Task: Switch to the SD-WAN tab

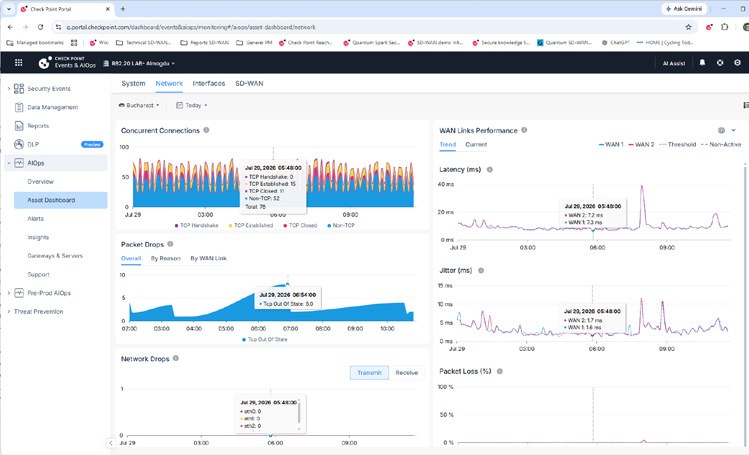Action: pyautogui.click(x=249, y=83)
